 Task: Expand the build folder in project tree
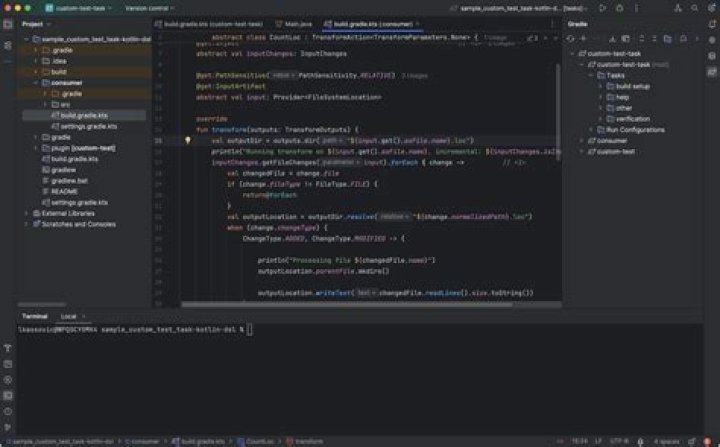36,72
